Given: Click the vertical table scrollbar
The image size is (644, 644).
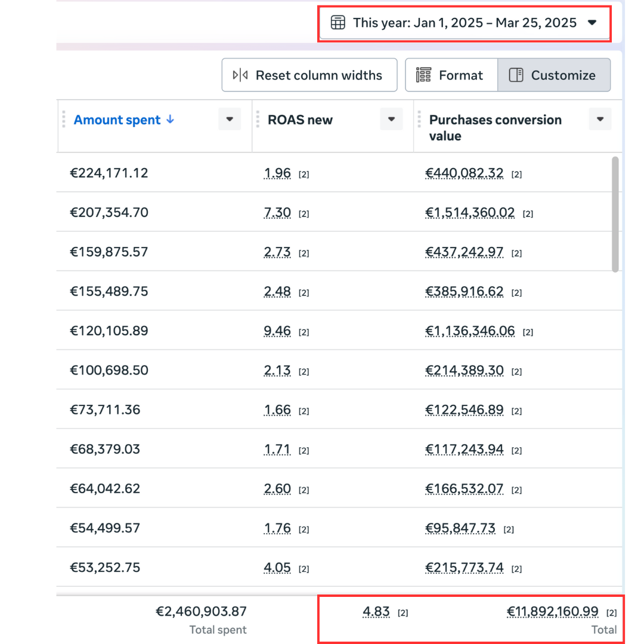Looking at the screenshot, I should pos(615,213).
